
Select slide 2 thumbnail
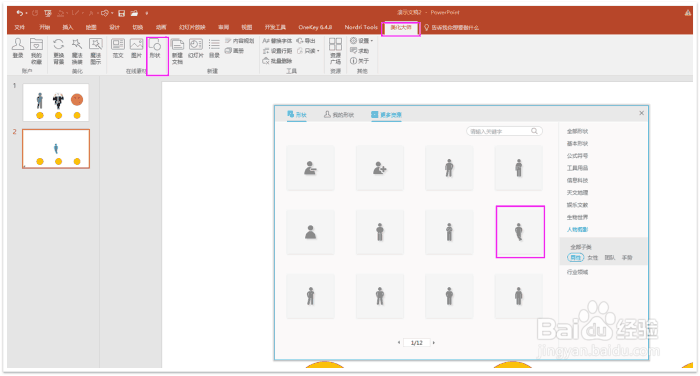(x=56, y=149)
